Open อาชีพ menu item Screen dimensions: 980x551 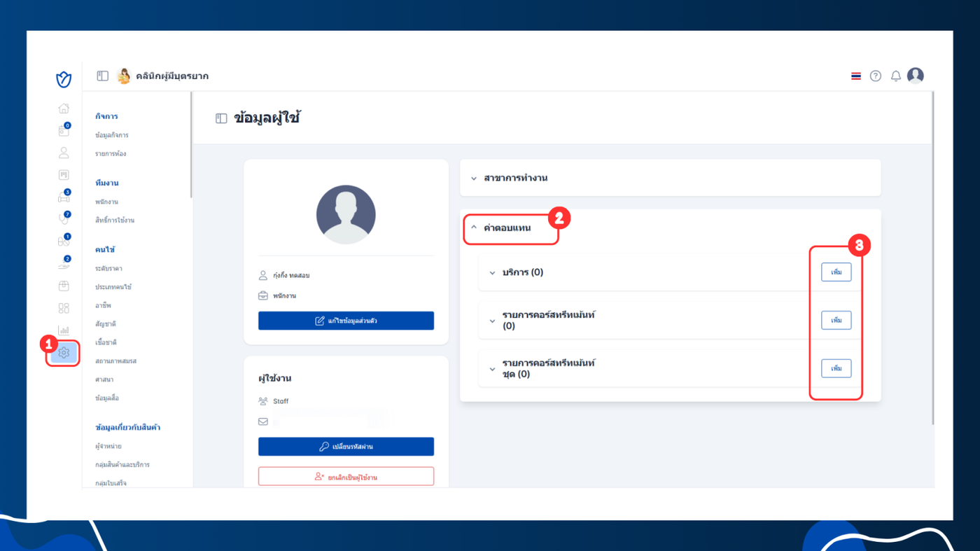coord(103,305)
